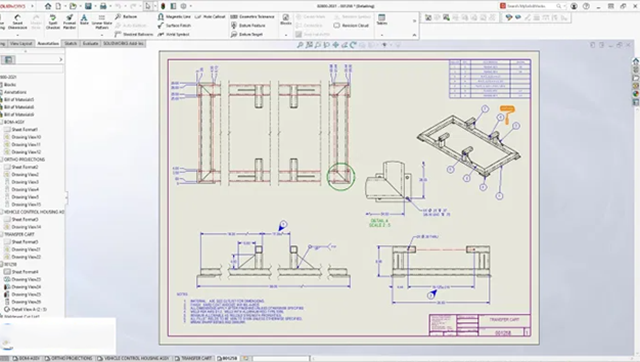Click the user login account icon

coord(574,6)
